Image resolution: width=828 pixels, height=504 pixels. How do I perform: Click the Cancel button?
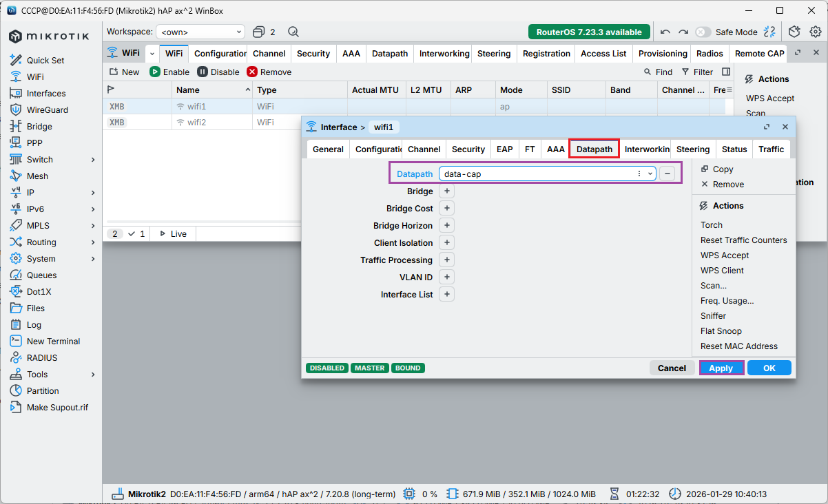[x=672, y=368]
